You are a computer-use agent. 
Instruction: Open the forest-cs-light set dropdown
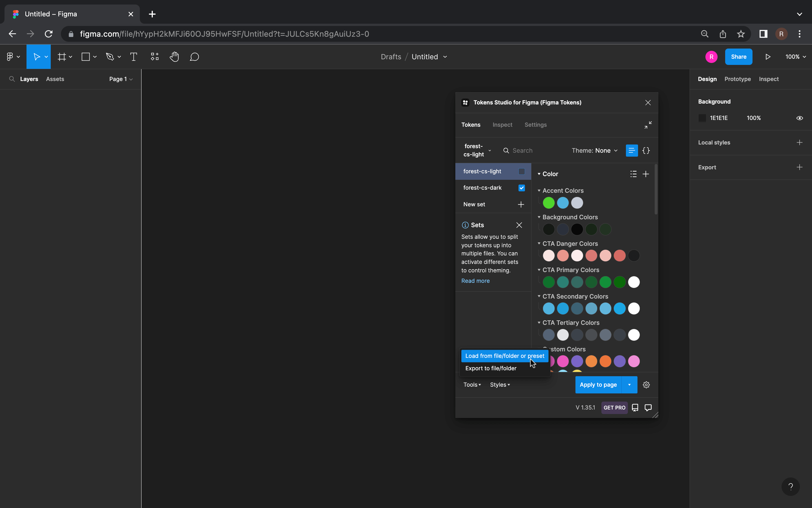click(x=477, y=150)
